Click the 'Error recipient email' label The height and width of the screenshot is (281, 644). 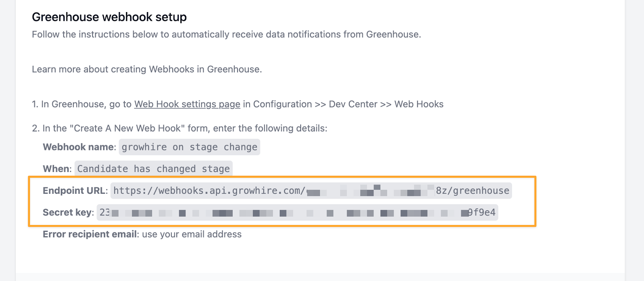click(x=90, y=234)
